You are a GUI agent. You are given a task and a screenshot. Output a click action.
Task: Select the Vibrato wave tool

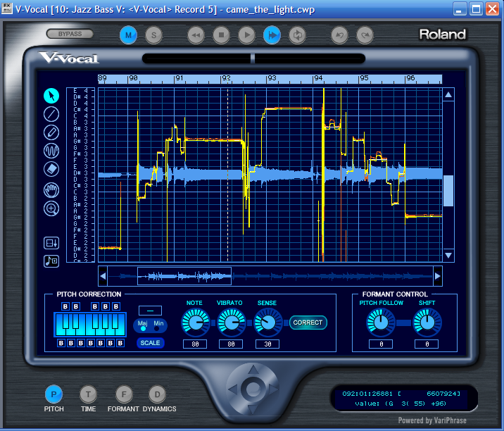(51, 151)
